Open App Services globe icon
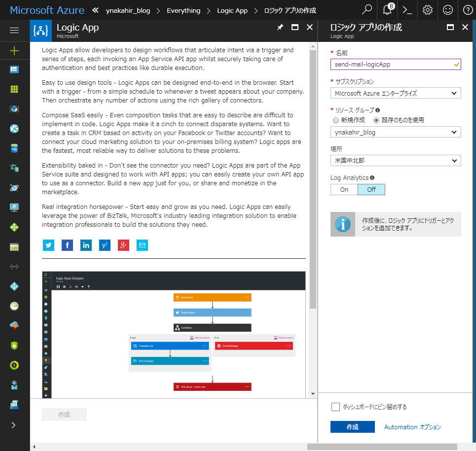 (14, 129)
